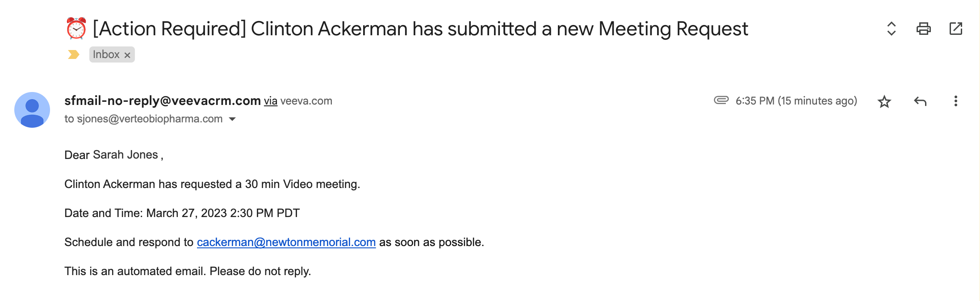Image resolution: width=980 pixels, height=301 pixels.
Task: Open the three-dot More options menu
Action: (x=955, y=101)
